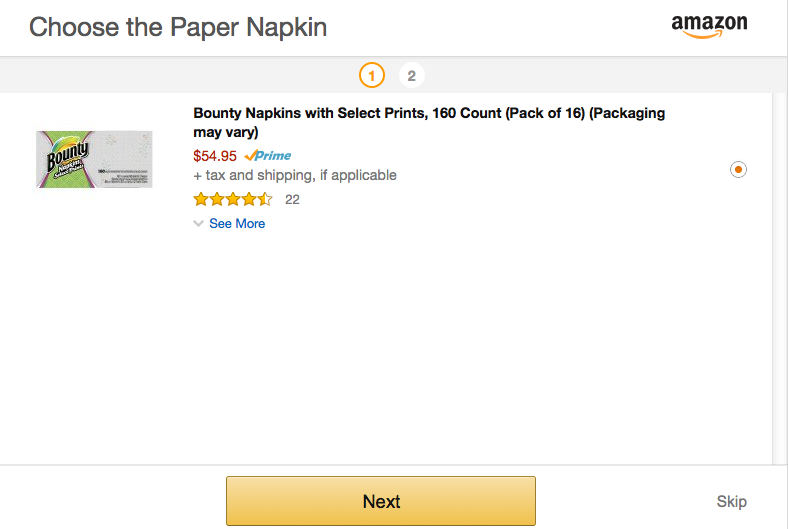Viewport: 788px width, 529px height.
Task: Expand details with the See More chevron
Action: click(199, 224)
